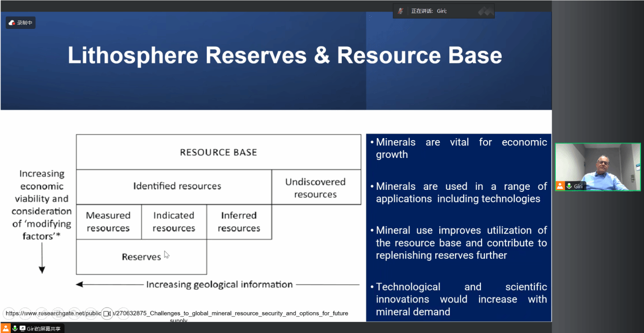Click the muted microphone icon in speaker bar

(x=401, y=11)
